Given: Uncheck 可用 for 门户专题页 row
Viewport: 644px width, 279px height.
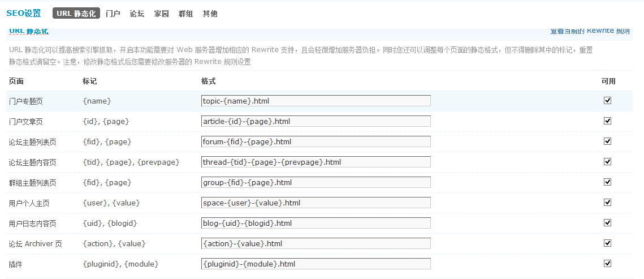Looking at the screenshot, I should coord(608,100).
